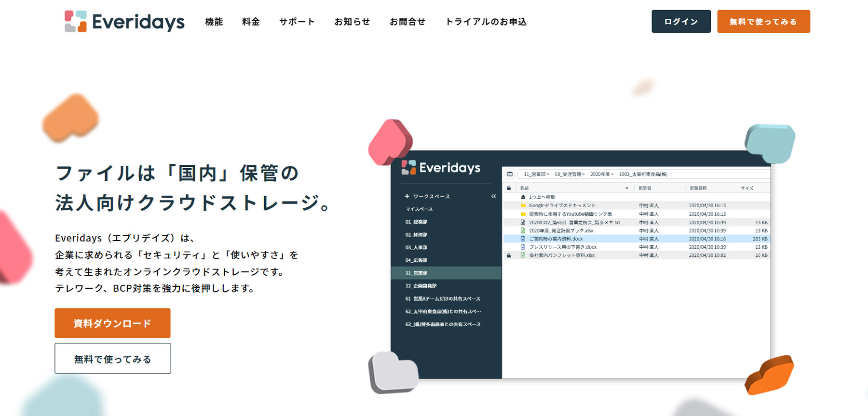Select the 2020年度_発注計画ブック.xlsx file name
The width and height of the screenshot is (868, 416).
point(561,231)
